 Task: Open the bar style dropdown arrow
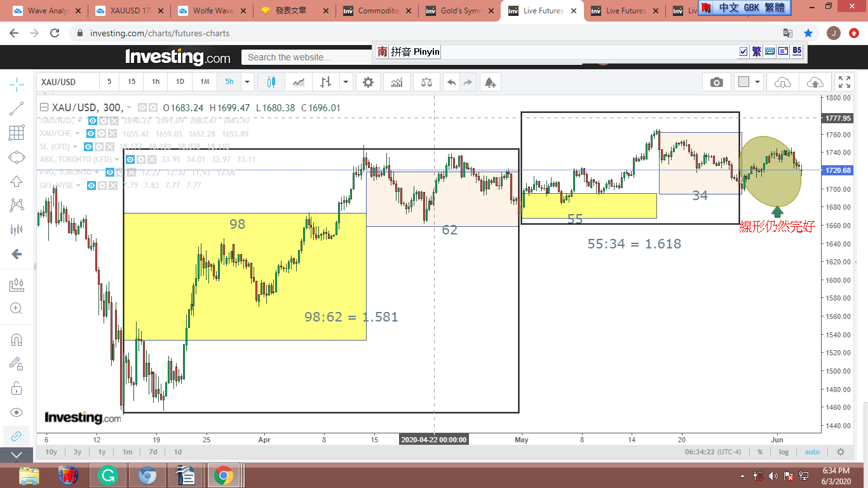pos(346,82)
